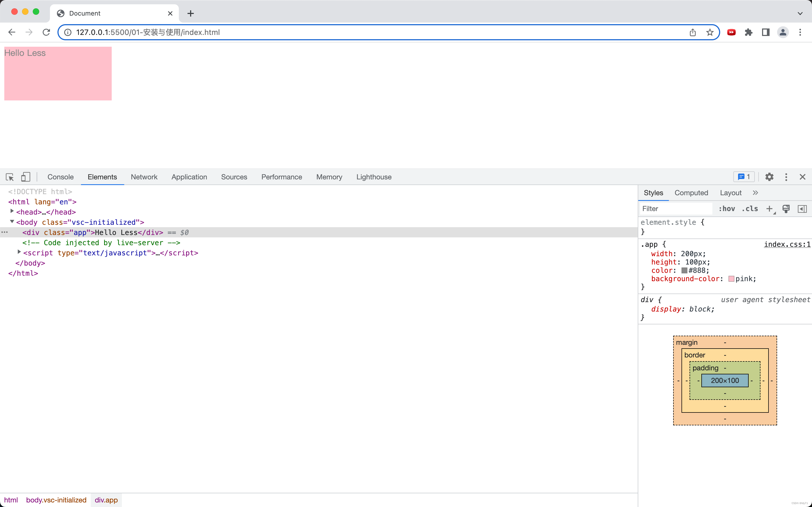Viewport: 812px width, 507px height.
Task: Bookmark this page with the star icon
Action: [710, 32]
